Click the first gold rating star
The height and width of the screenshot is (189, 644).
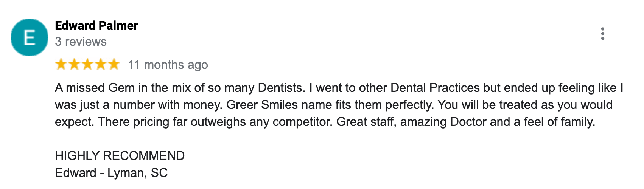61,65
